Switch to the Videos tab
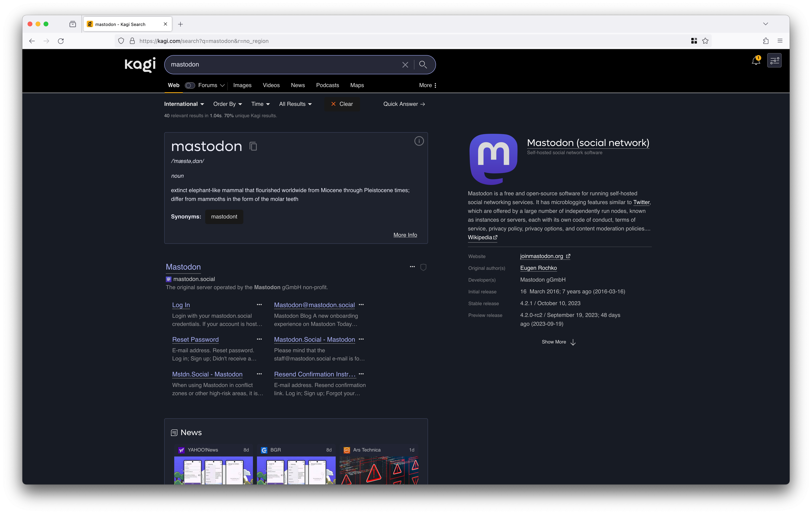 pyautogui.click(x=271, y=85)
